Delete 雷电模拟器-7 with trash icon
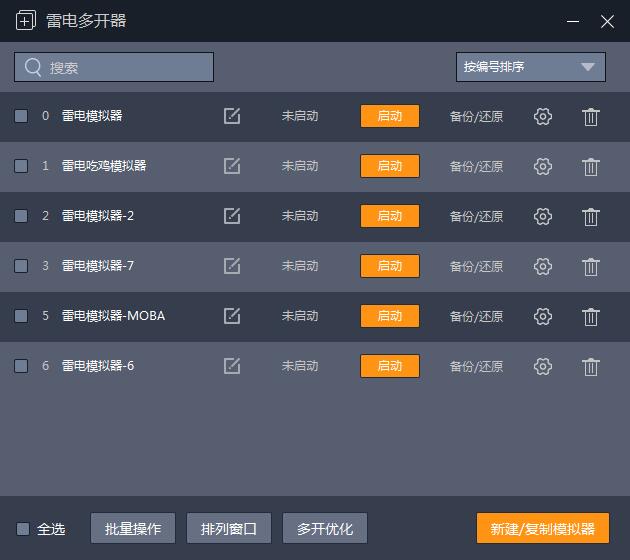This screenshot has height=560, width=630. [x=591, y=267]
